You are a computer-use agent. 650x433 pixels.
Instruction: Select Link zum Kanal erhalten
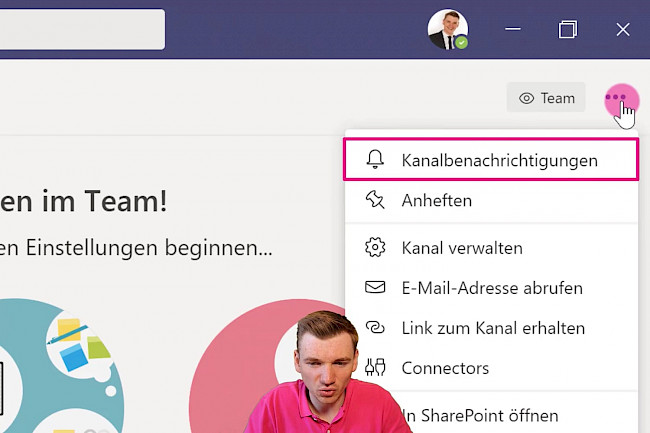(491, 328)
